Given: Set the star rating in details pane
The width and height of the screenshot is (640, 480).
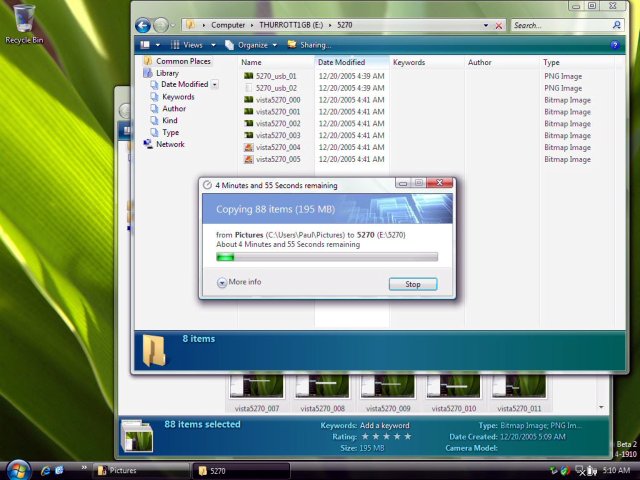Looking at the screenshot, I should coord(385,436).
